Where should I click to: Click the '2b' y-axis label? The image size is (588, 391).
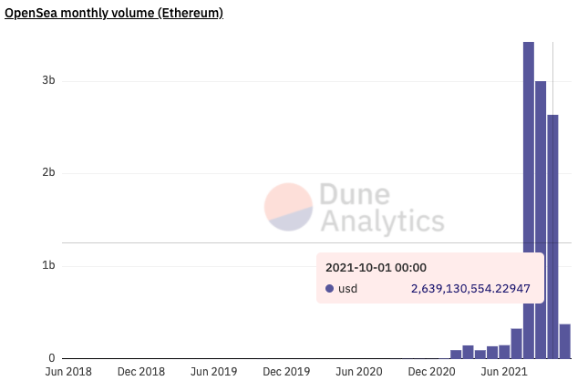48,172
